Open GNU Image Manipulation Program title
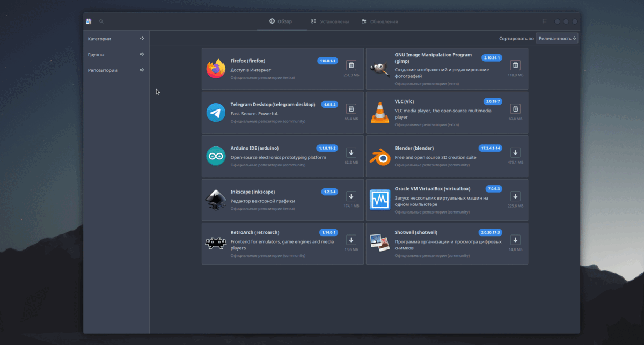The height and width of the screenshot is (345, 644). click(x=433, y=58)
